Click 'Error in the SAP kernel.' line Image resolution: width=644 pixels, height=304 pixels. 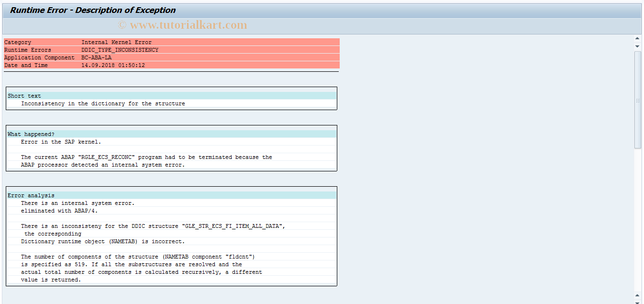[61, 142]
